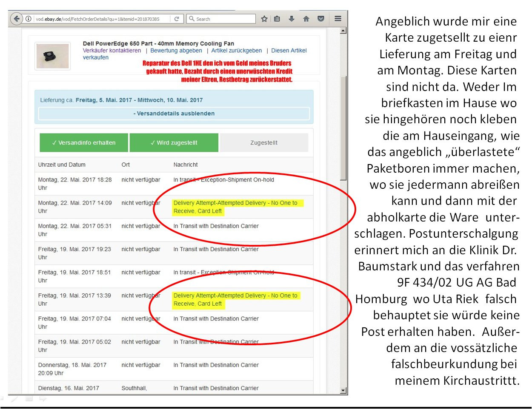532x409 pixels.
Task: Click the page scrollbar up arrow
Action: tap(343, 31)
